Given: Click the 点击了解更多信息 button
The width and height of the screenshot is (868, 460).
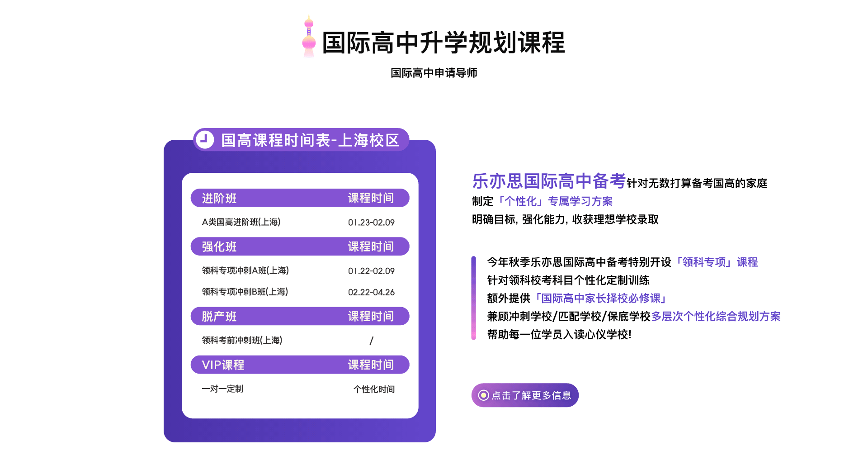Looking at the screenshot, I should (525, 395).
